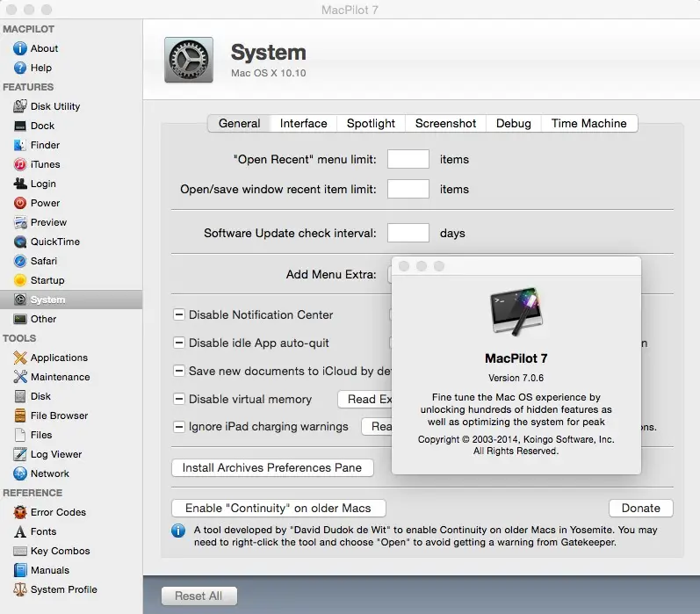
Task: Click the System gear icon in sidebar
Action: coord(19,300)
